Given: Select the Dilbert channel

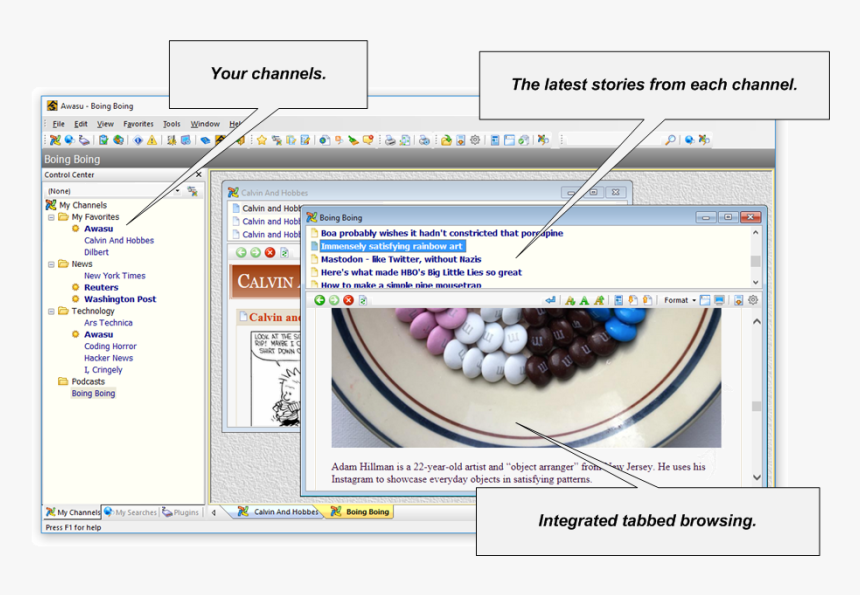Looking at the screenshot, I should pos(97,252).
